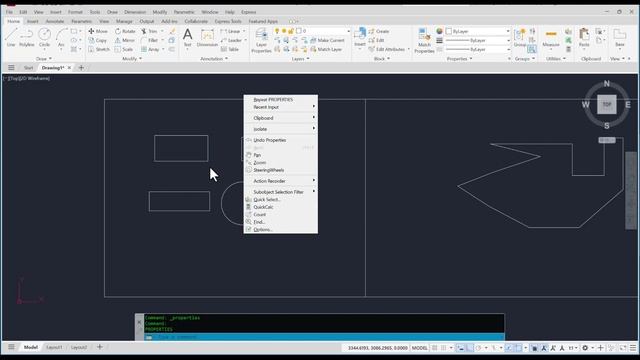Expand the Annotation panel dropdown
Screen dimensions: 640x360
pyautogui.click(x=214, y=59)
